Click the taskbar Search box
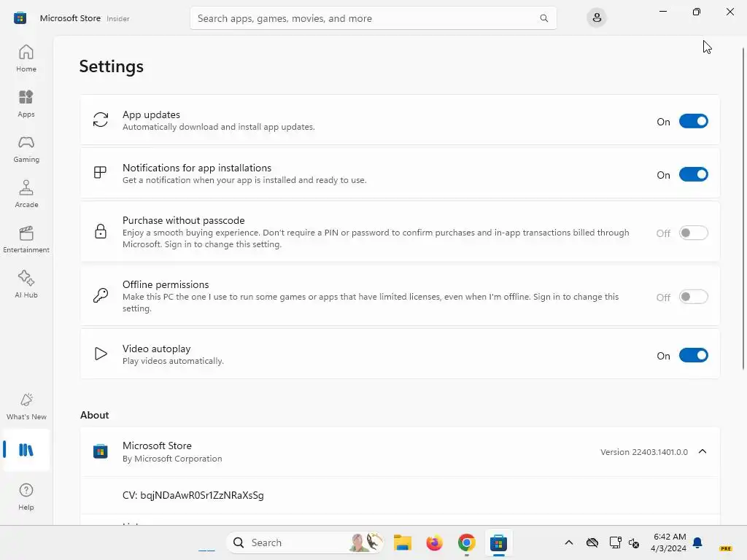 coord(305,542)
